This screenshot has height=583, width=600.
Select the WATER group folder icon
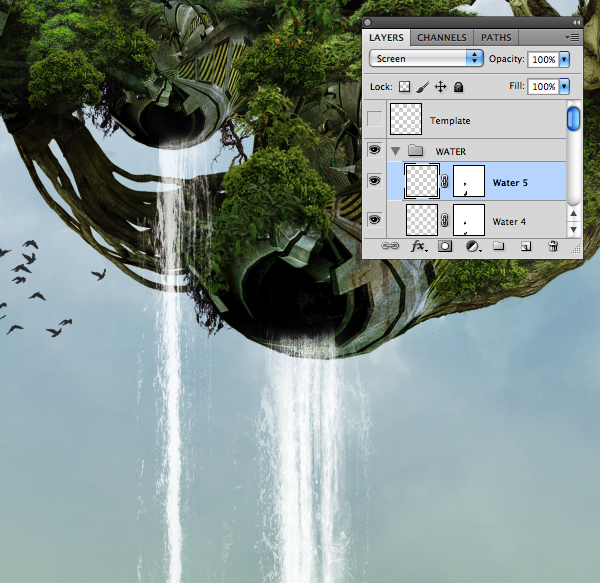(x=415, y=151)
